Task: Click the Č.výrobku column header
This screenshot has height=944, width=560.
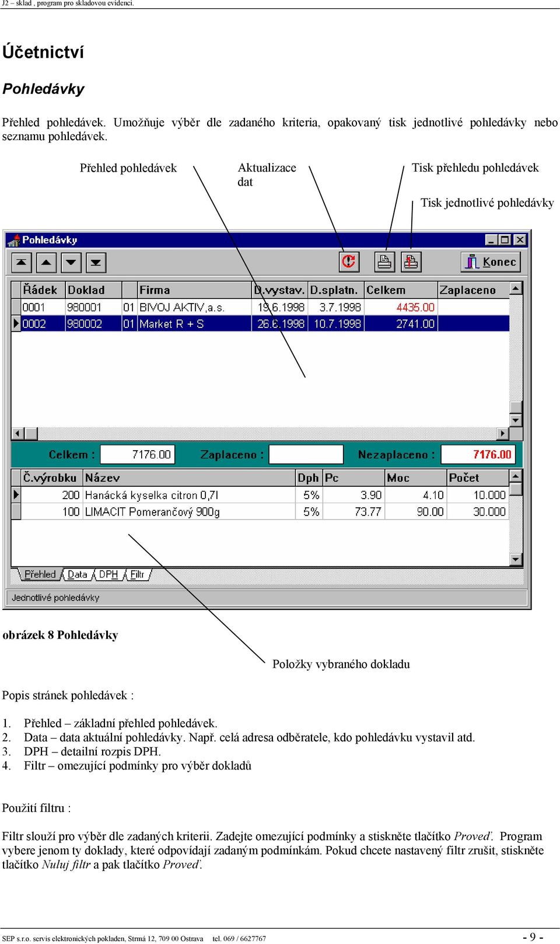Action: click(x=51, y=478)
